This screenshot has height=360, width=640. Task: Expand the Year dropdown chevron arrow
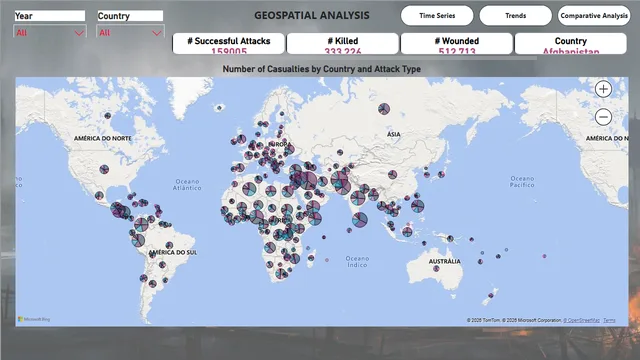coord(79,33)
